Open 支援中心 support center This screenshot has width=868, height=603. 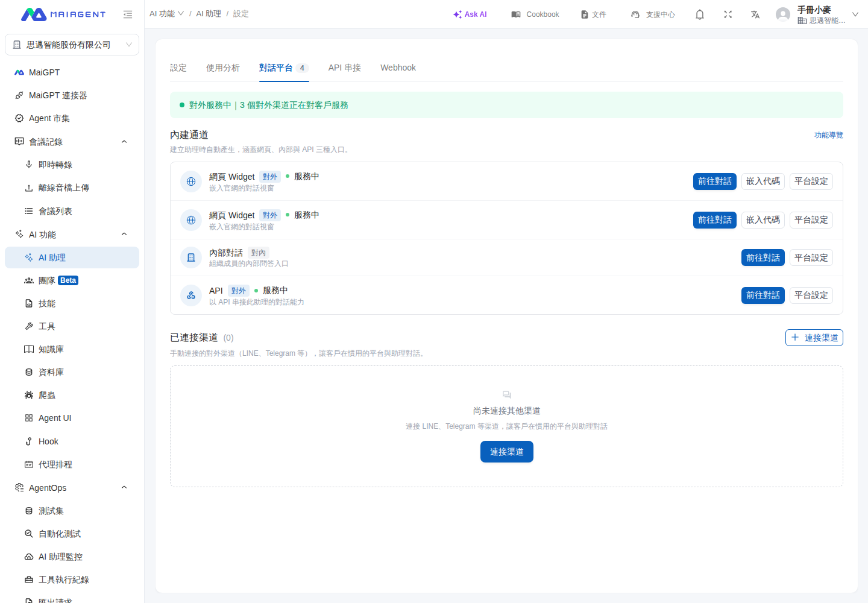(653, 14)
